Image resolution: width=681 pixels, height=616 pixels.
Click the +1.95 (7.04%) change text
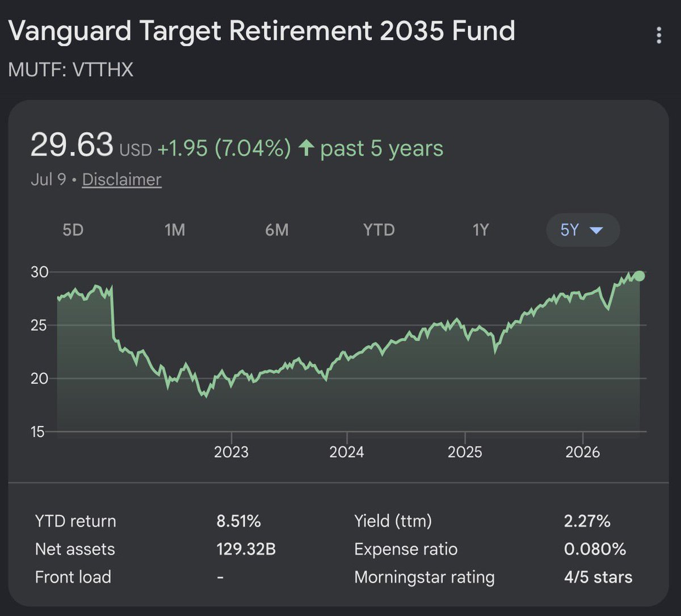[x=224, y=149]
